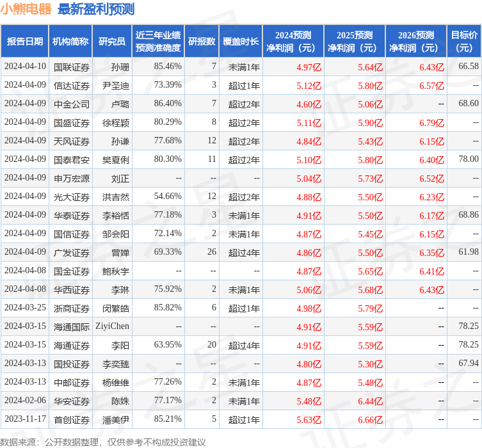Viewport: 482px width, 448px height.
Task: Click institution name 国联证券
Action: point(71,67)
